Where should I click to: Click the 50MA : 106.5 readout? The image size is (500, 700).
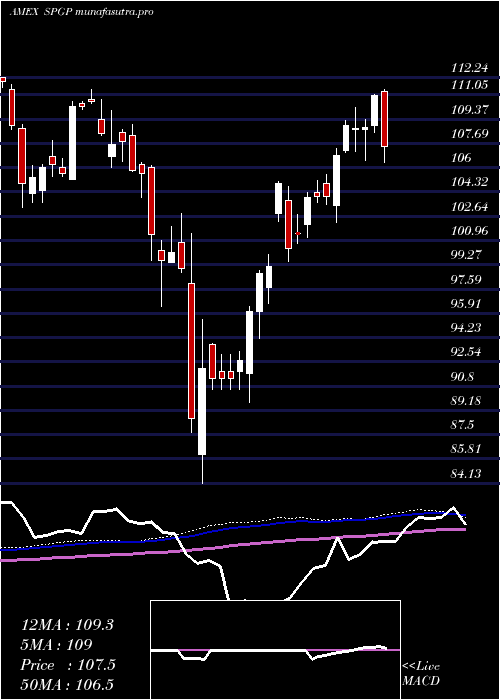tap(69, 684)
